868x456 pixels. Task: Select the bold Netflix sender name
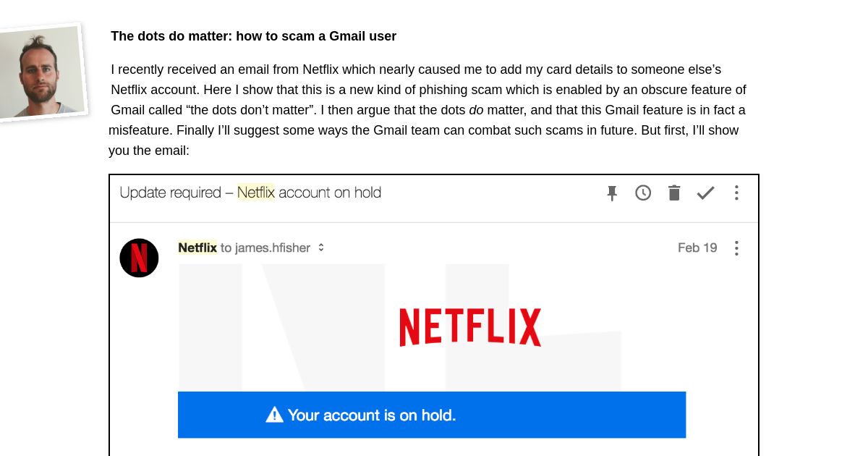[197, 248]
